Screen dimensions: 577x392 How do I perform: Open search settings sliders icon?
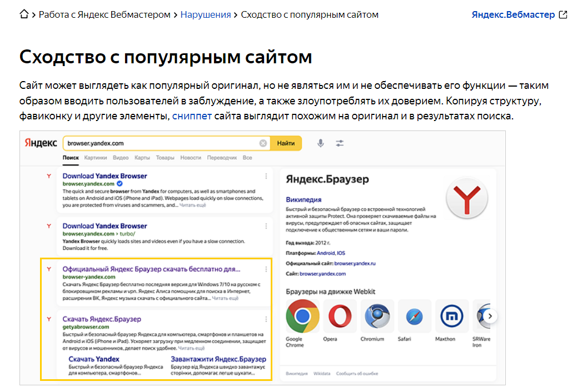[340, 143]
